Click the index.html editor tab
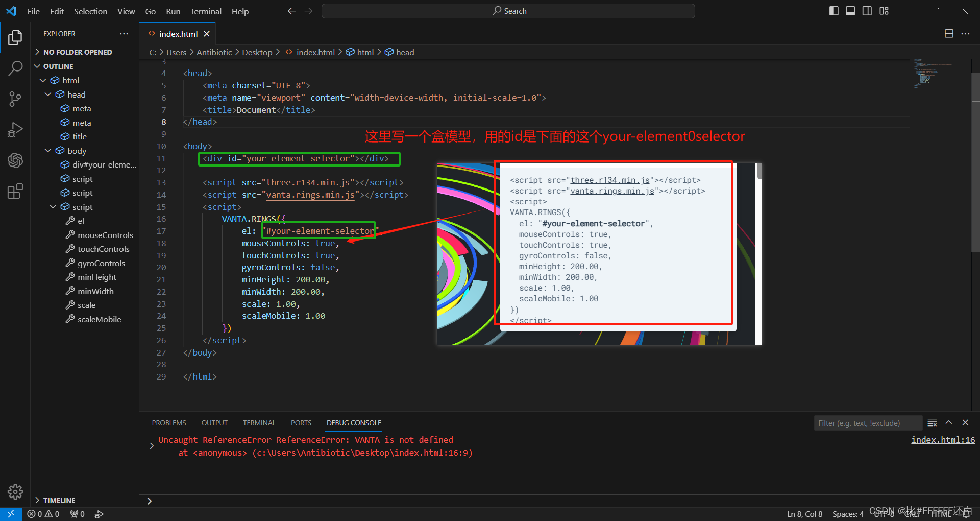The width and height of the screenshot is (980, 521). pyautogui.click(x=178, y=34)
